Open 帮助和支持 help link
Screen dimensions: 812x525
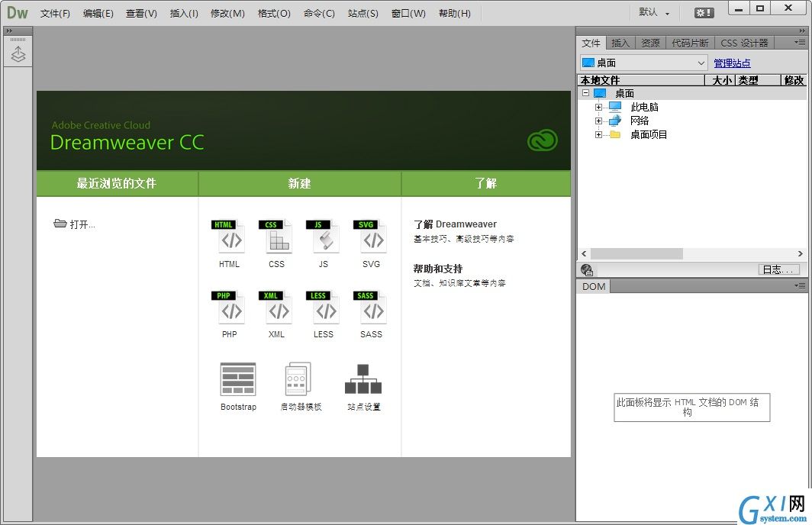[437, 269]
